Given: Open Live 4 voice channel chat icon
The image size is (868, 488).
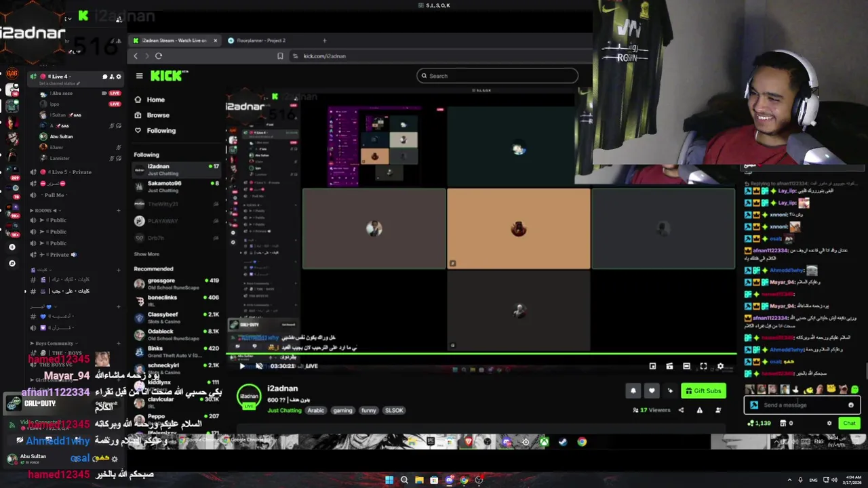Looking at the screenshot, I should click(x=104, y=77).
